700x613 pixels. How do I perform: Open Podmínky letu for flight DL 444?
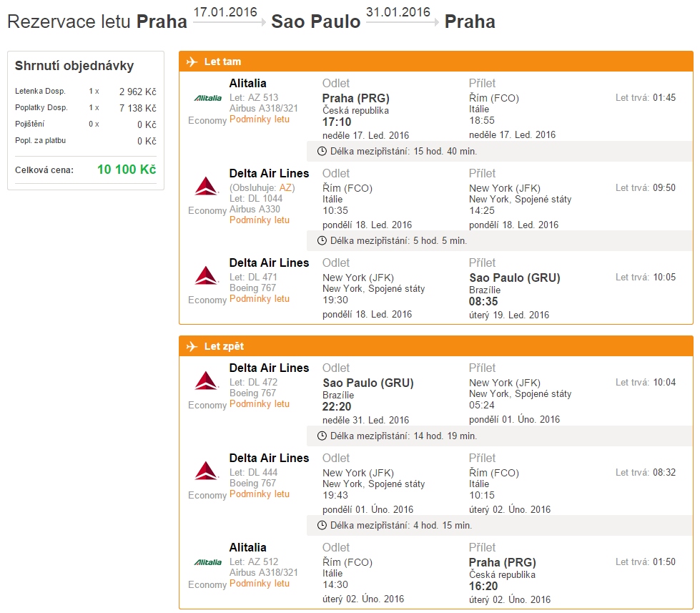[260, 494]
